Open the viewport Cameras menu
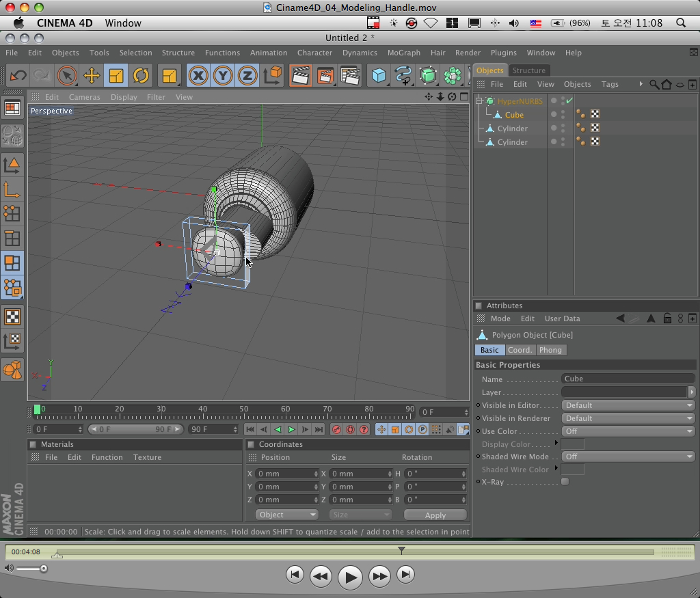 (x=84, y=97)
